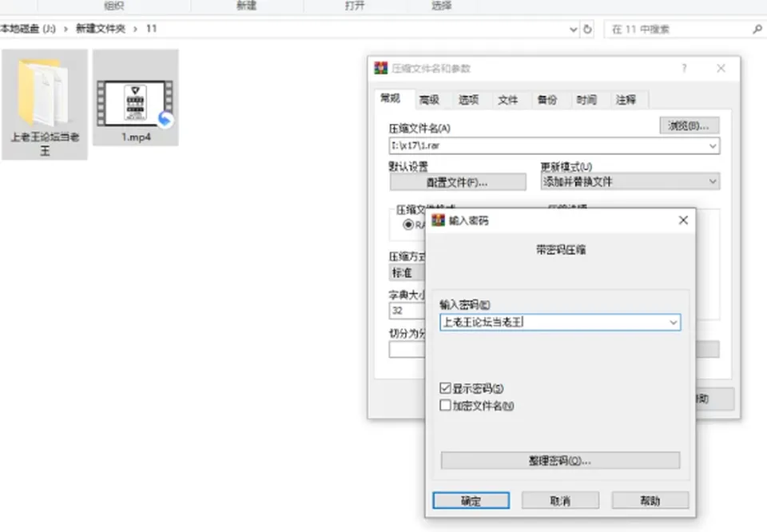
Task: Expand the chevron after 新建文件夹 breadcrumb
Action: pos(136,30)
